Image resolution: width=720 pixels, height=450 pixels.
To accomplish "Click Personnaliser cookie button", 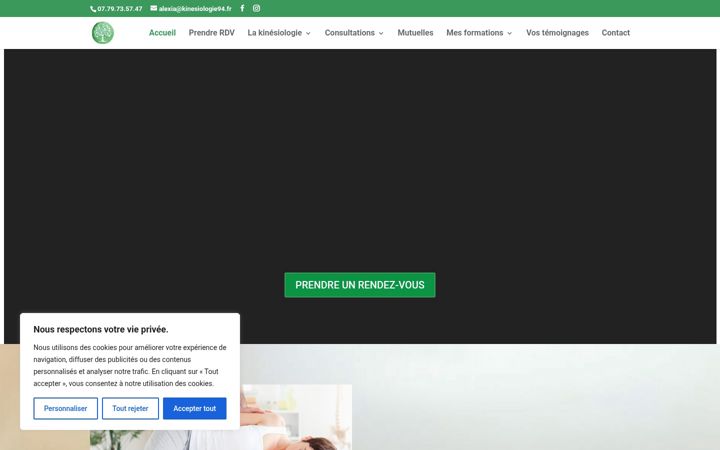I will [66, 408].
